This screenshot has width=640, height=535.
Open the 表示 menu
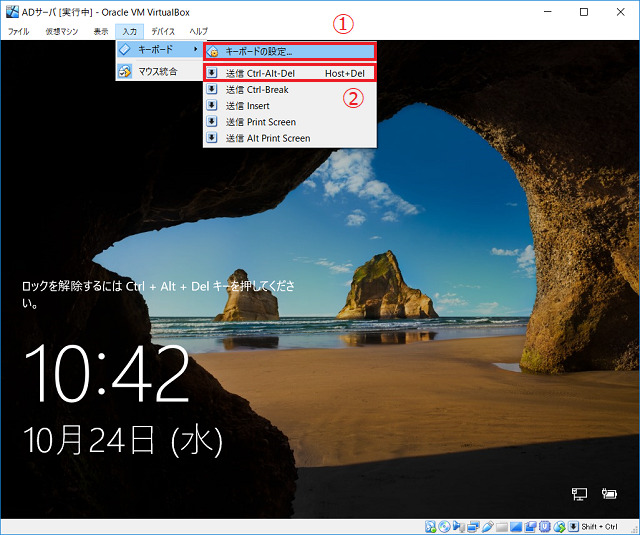click(x=101, y=31)
